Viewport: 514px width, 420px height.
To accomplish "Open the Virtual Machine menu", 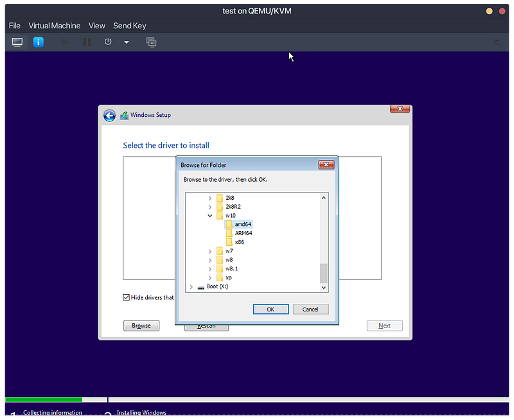I will (55, 26).
